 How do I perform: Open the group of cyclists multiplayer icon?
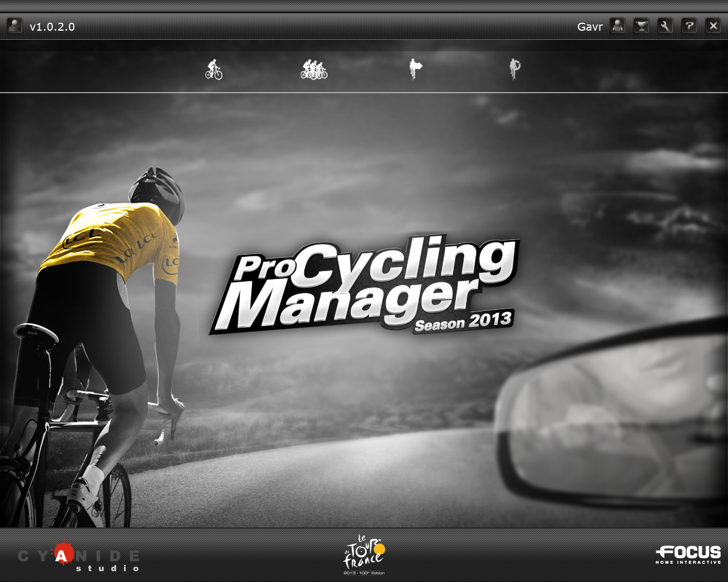click(x=314, y=69)
